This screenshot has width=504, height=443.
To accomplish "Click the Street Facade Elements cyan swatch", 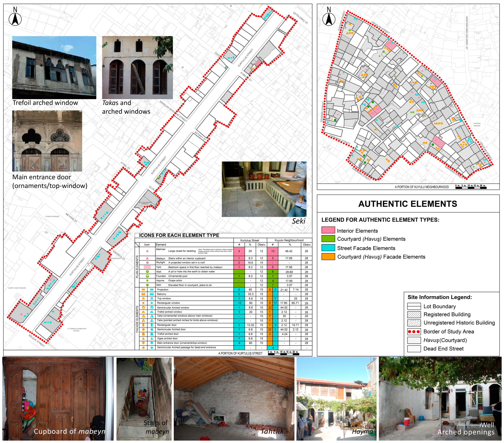I will [x=328, y=248].
